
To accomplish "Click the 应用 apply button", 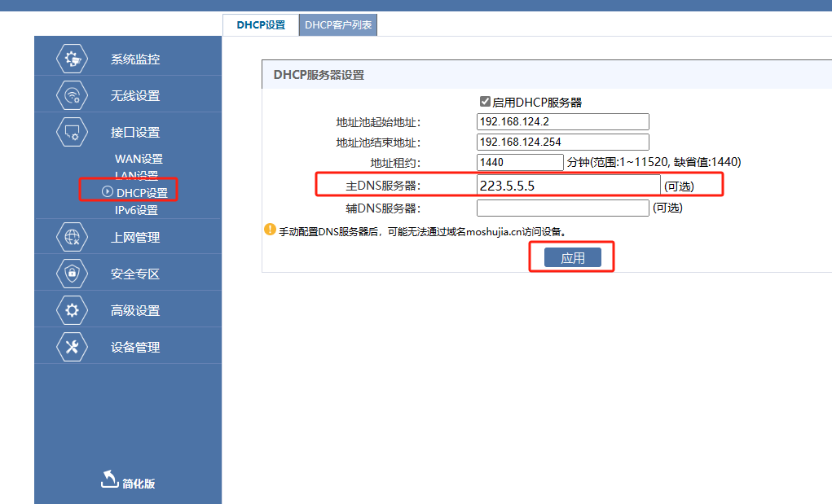I will (573, 257).
